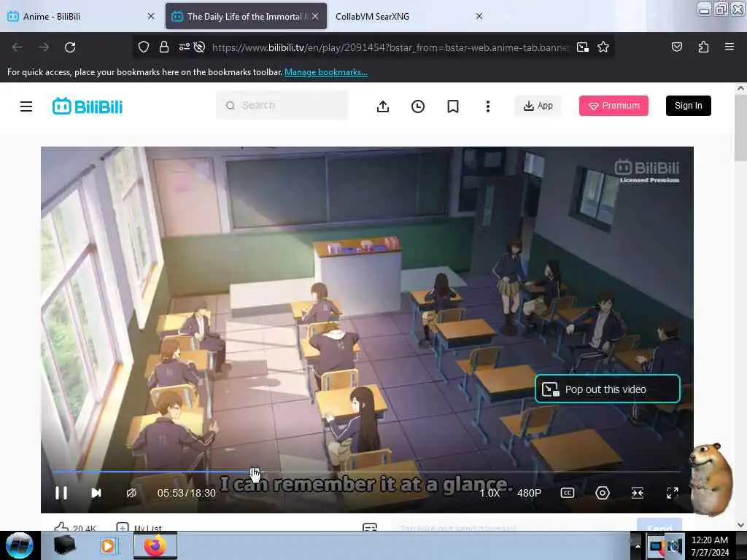Open watch history clock icon
The height and width of the screenshot is (560, 747).
click(x=418, y=106)
